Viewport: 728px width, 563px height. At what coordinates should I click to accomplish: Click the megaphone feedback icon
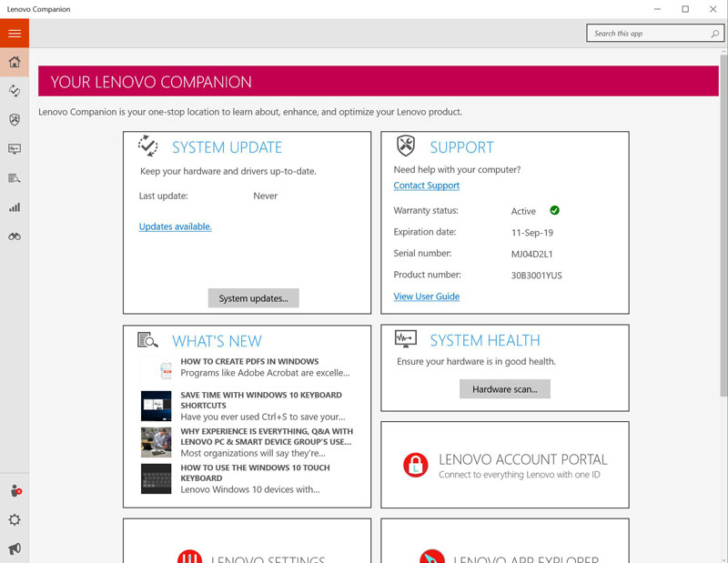(x=15, y=548)
